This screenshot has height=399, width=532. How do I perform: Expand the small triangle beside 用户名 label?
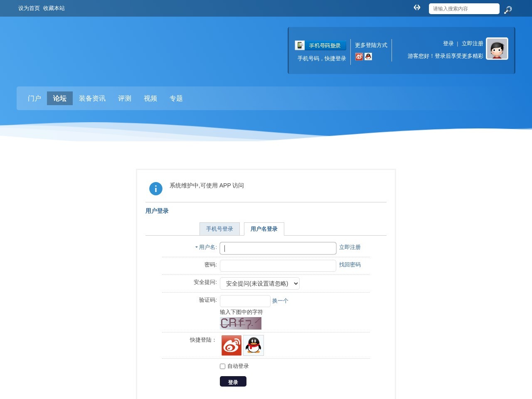tap(196, 247)
